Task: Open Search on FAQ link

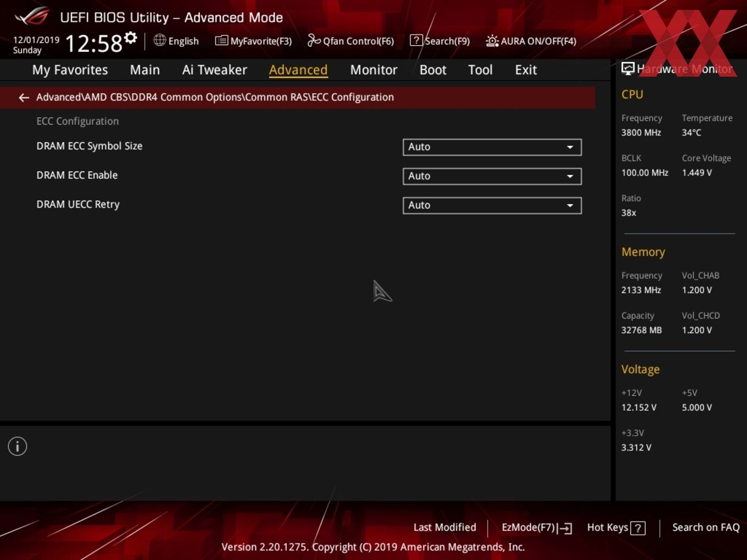Action: point(706,528)
